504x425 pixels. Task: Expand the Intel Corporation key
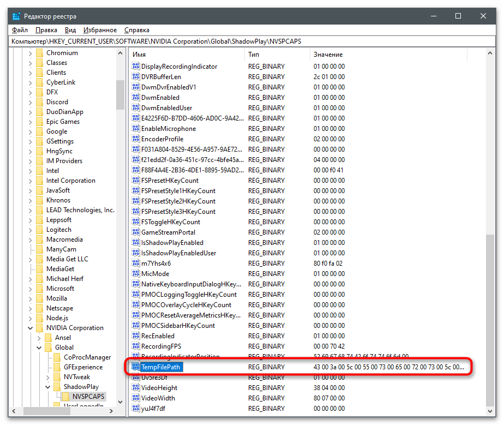tap(30, 181)
